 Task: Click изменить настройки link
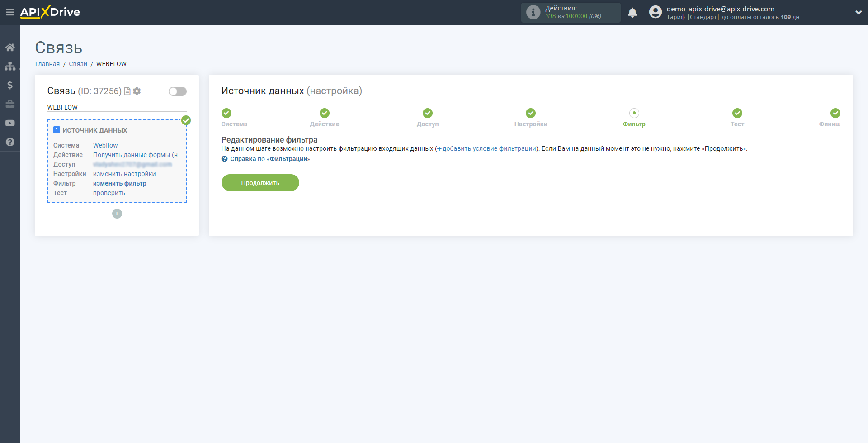point(124,174)
